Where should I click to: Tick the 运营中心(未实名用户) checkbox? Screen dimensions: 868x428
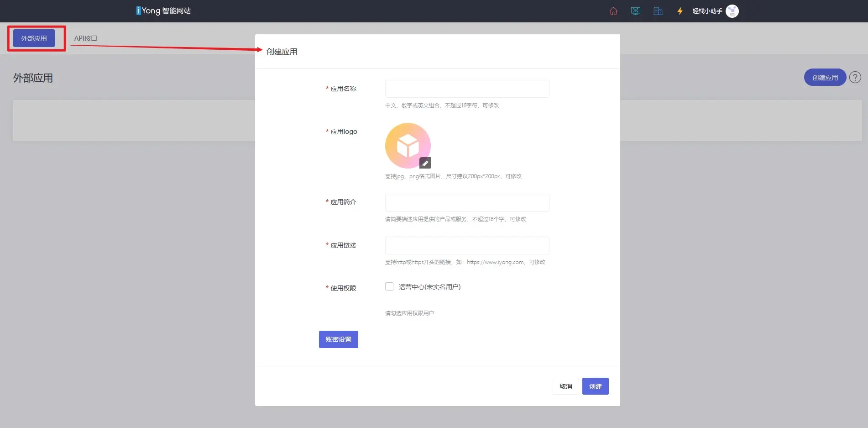point(389,286)
